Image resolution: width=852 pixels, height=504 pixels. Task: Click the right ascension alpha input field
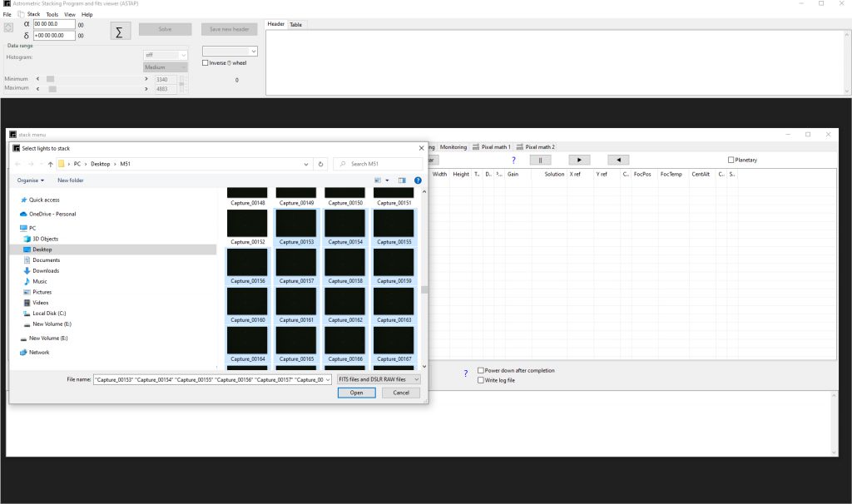(54, 24)
